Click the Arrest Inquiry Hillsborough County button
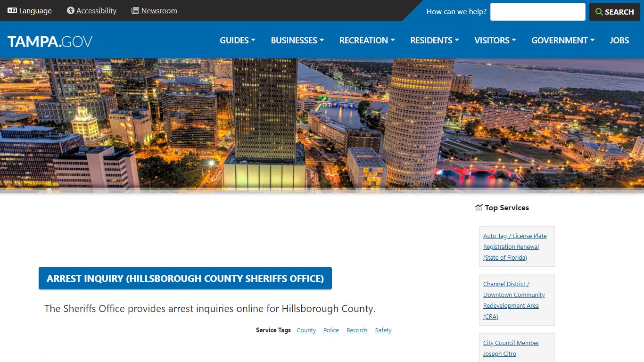Screen dimensions: 644x362 [x=185, y=278]
